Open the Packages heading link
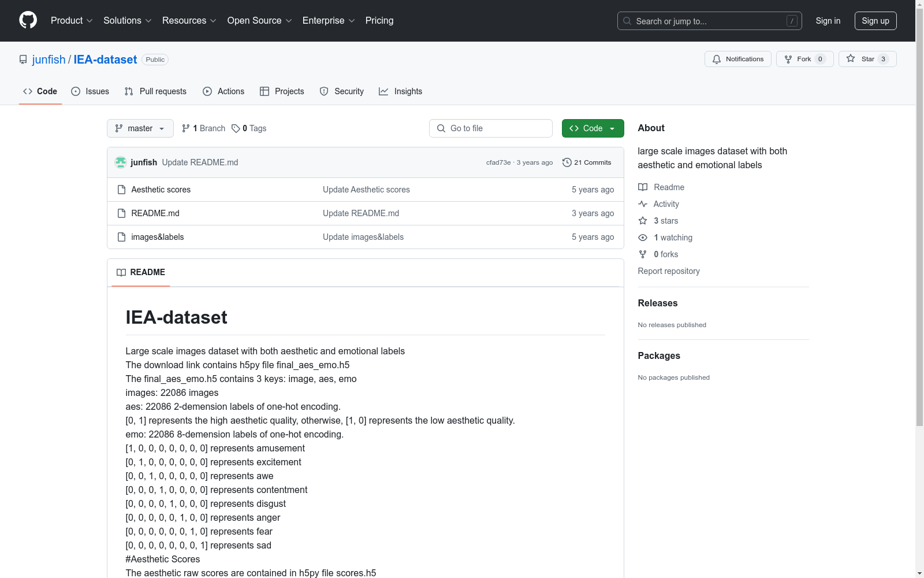Viewport: 924px width, 578px height. 659,355
